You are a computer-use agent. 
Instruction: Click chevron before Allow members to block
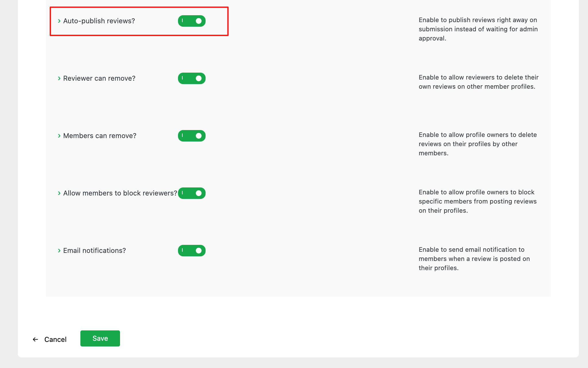click(59, 193)
